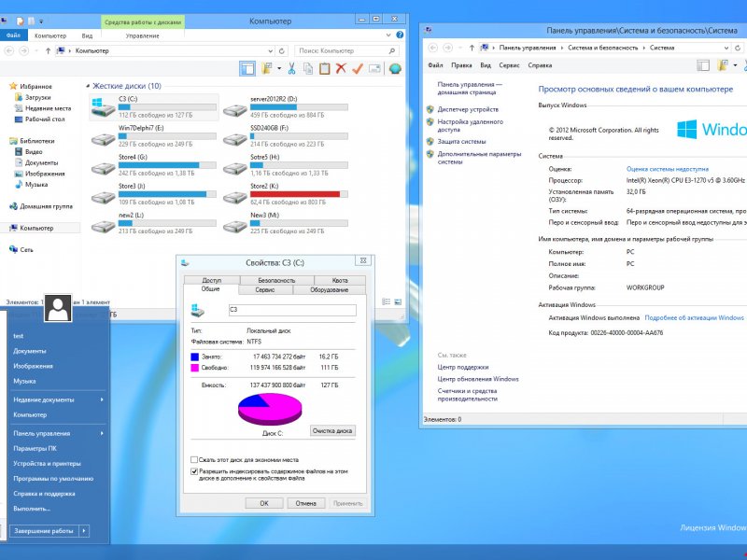Open the Защита системы link
Image resolution: width=747 pixels, height=560 pixels.
(x=461, y=142)
